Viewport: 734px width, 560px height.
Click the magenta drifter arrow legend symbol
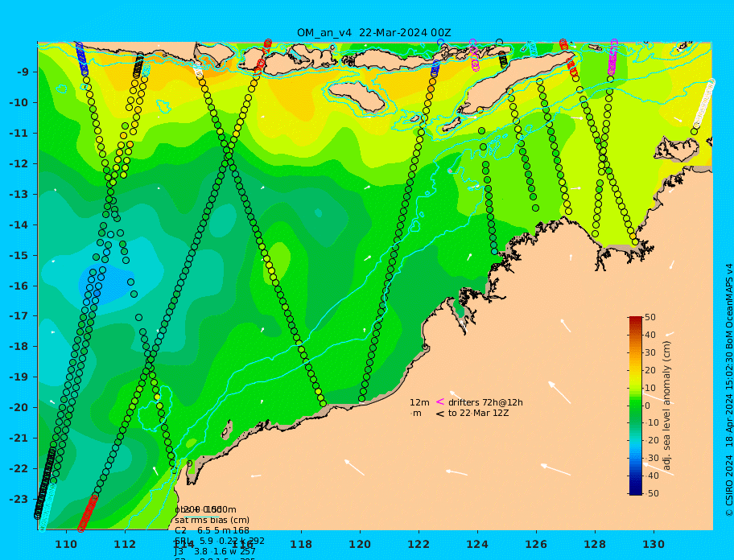440,401
